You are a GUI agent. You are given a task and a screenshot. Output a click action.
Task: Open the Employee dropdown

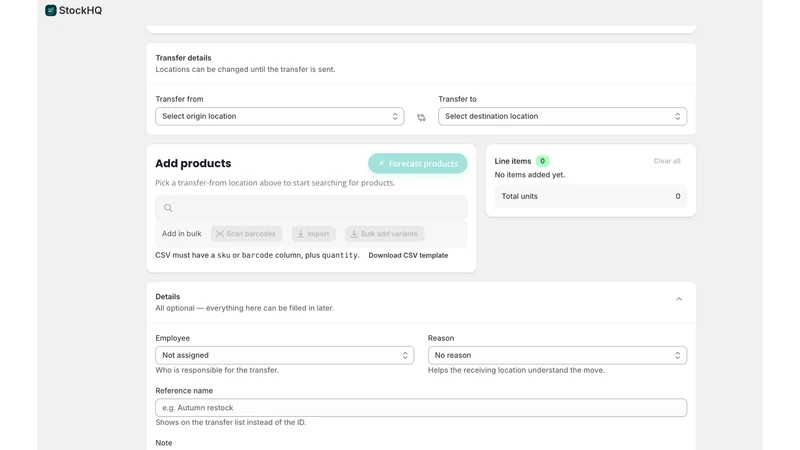(285, 355)
